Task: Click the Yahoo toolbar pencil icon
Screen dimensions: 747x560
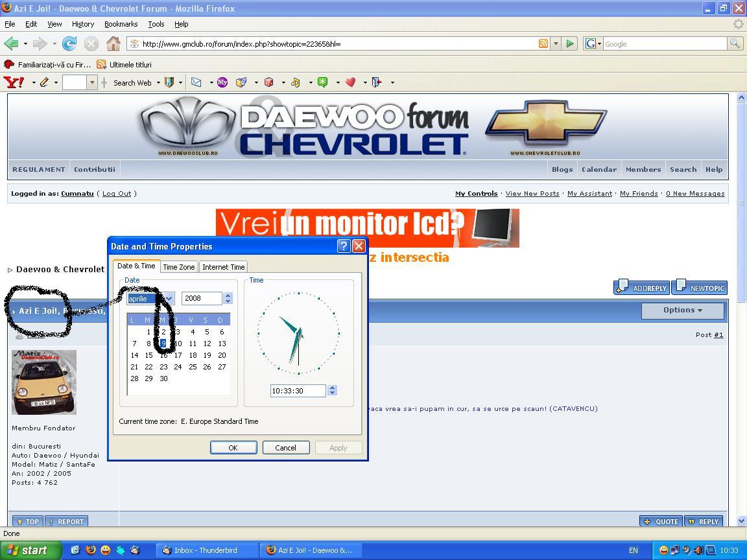Action: pyautogui.click(x=44, y=82)
